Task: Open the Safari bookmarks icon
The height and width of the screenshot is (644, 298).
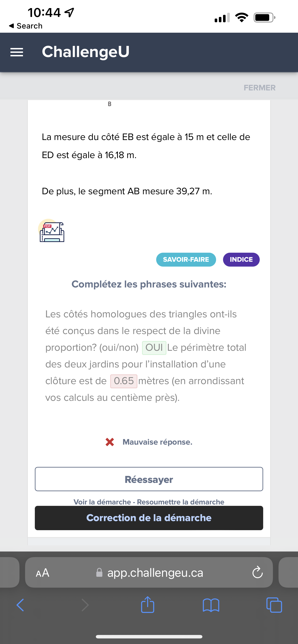Action: click(211, 605)
